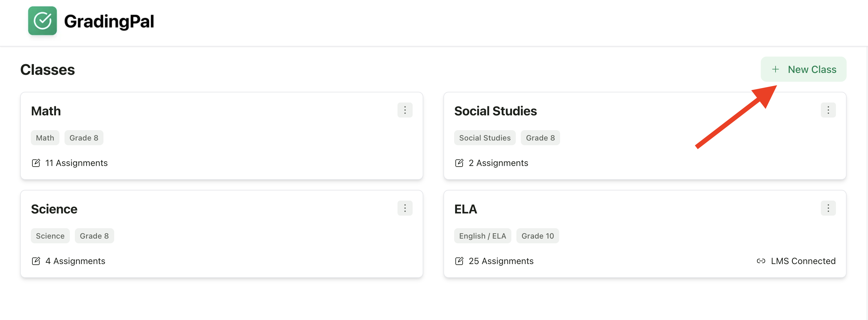Click the LMS Connected link
The width and height of the screenshot is (868, 320).
804,261
